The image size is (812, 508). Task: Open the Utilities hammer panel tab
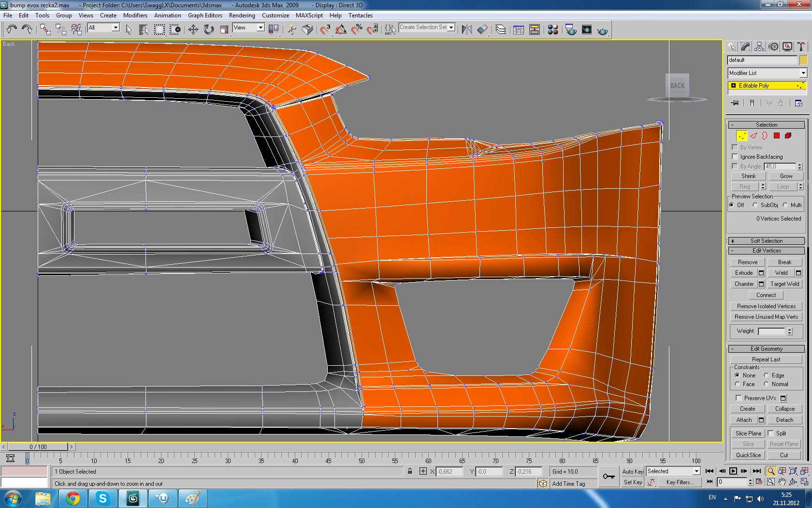click(x=801, y=46)
